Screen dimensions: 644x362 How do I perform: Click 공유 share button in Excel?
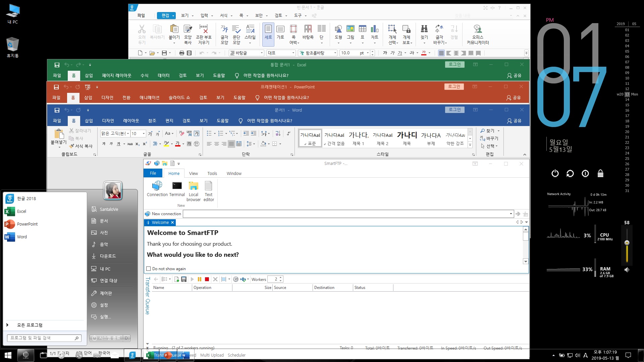514,75
